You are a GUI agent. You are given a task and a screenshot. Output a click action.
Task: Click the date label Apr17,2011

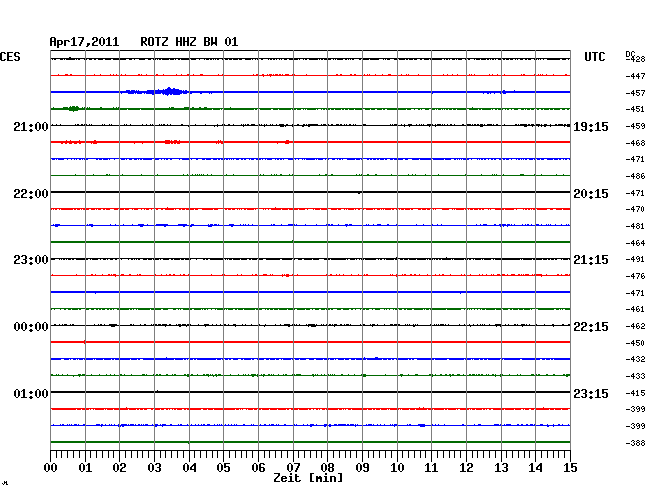point(84,42)
